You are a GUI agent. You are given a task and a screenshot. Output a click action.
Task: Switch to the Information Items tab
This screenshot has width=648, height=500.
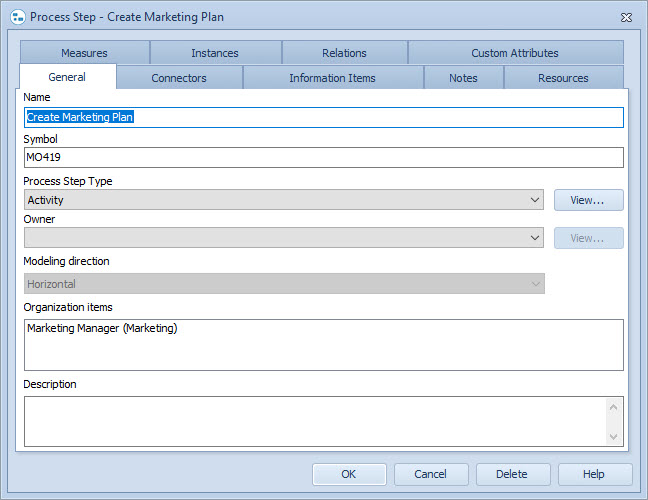click(x=332, y=78)
